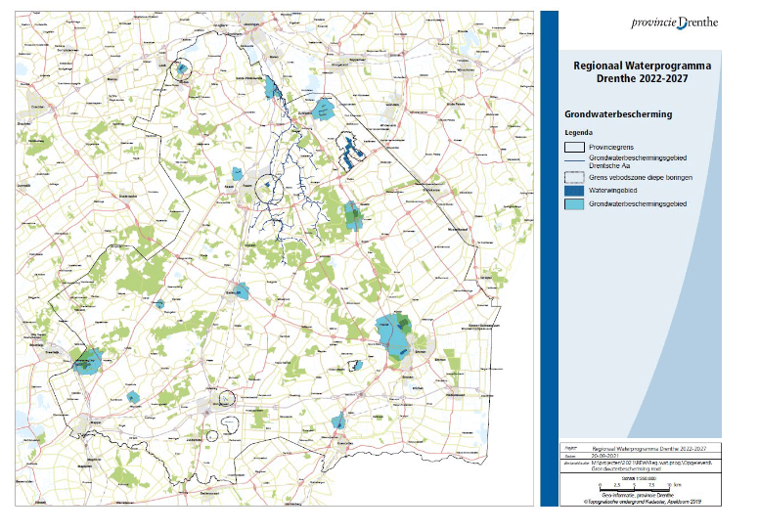Image resolution: width=760 pixels, height=532 pixels.
Task: Select the light blue Grondwaterbeschermingsgebied legend swatch
Action: (576, 204)
